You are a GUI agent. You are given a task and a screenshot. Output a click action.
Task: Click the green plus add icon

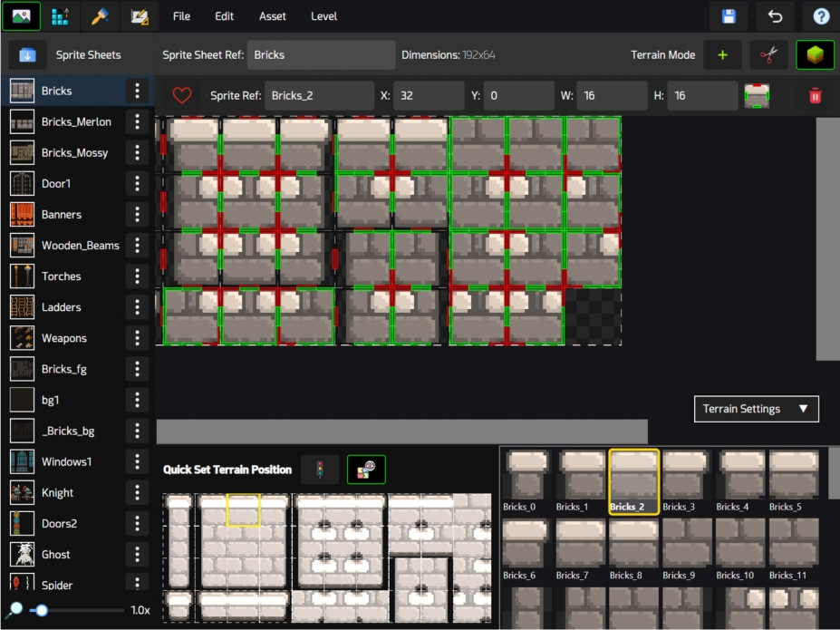[722, 55]
